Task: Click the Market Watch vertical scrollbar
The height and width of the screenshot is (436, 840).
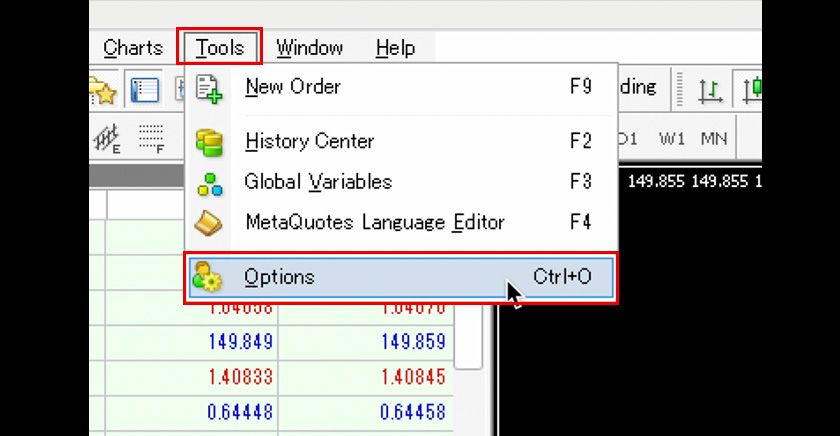Action: [468, 337]
